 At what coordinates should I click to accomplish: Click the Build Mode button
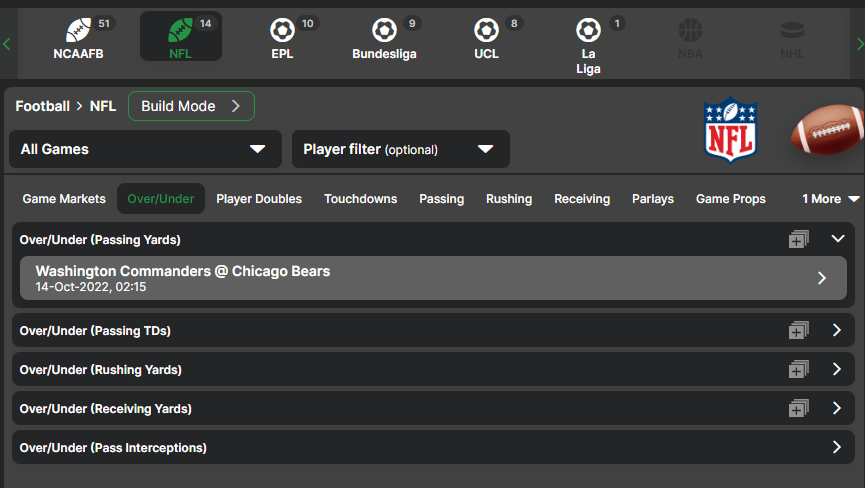(x=191, y=106)
